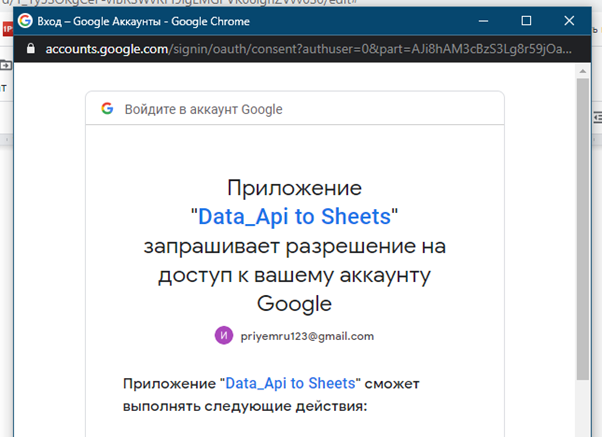Click the 'выполнять следующие действия:' text
This screenshot has width=602, height=438.
pyautogui.click(x=245, y=406)
